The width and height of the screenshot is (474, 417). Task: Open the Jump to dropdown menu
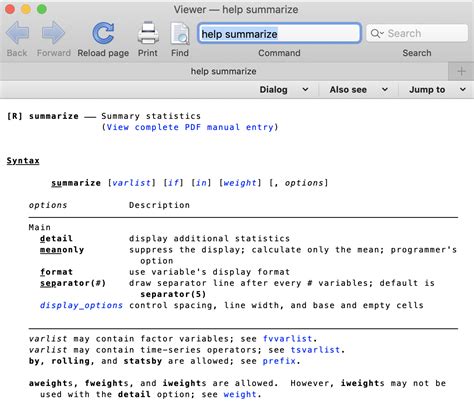pos(437,90)
